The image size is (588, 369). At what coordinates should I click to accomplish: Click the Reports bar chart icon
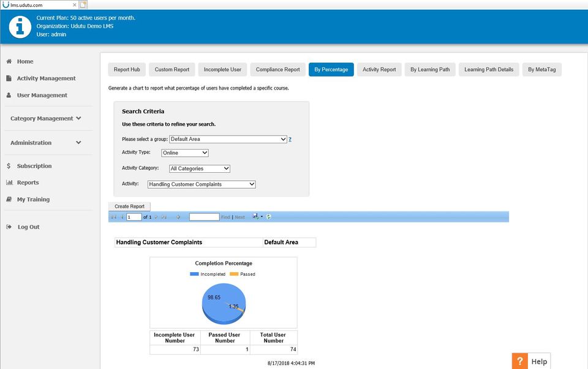(9, 183)
